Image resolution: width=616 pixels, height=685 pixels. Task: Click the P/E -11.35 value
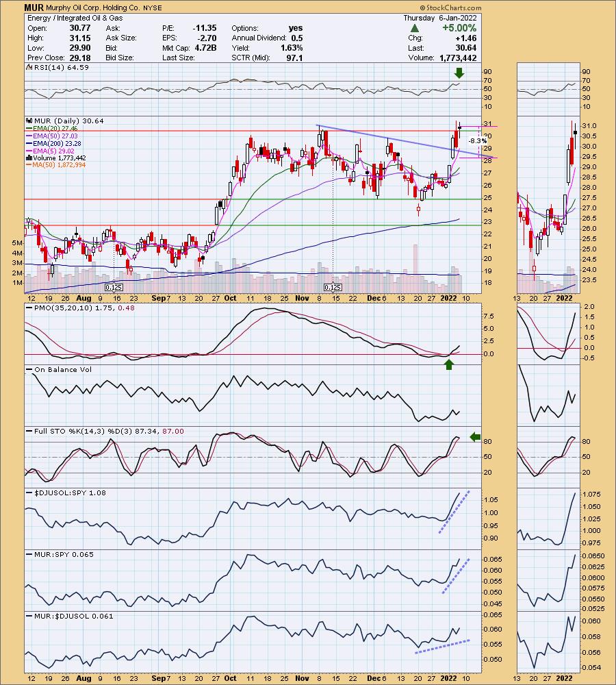click(x=205, y=28)
